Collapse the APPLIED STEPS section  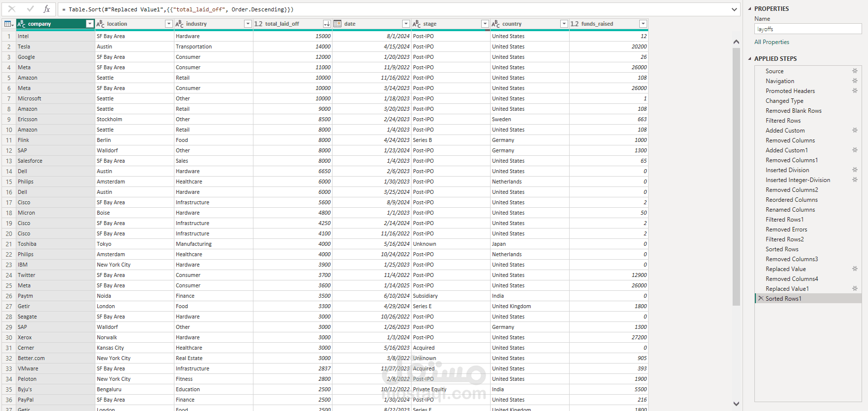click(749, 58)
